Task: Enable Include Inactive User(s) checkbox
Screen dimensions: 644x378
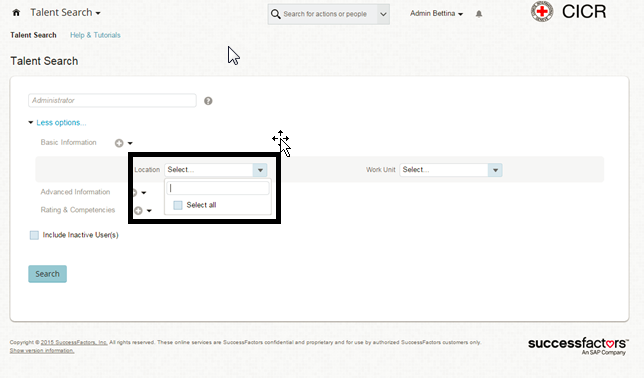Action: [x=34, y=235]
